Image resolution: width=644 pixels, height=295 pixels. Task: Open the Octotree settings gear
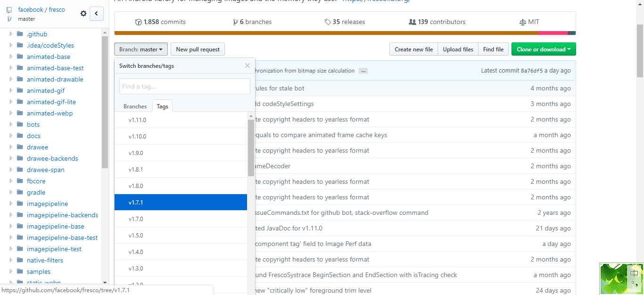pyautogui.click(x=83, y=14)
